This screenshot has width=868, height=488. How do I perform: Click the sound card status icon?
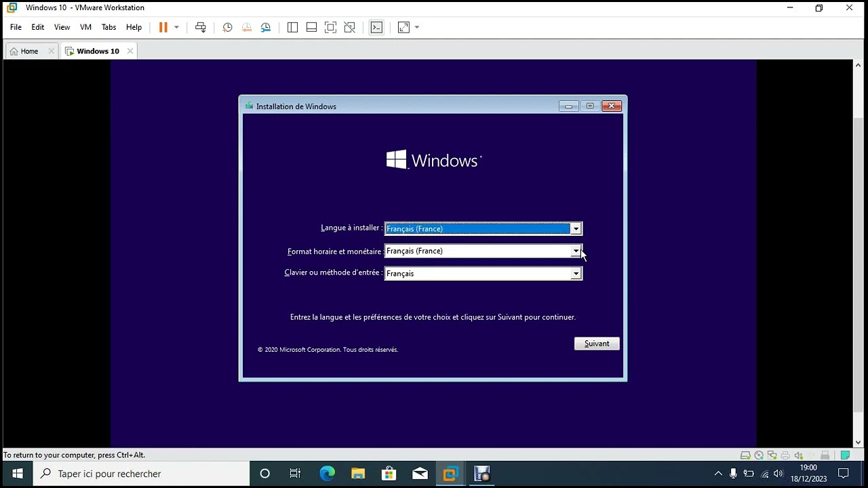coord(799,455)
